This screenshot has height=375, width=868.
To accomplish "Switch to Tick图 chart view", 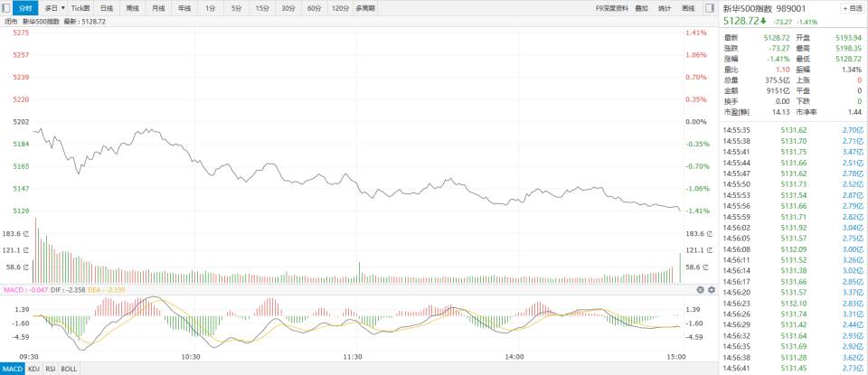I will [80, 8].
